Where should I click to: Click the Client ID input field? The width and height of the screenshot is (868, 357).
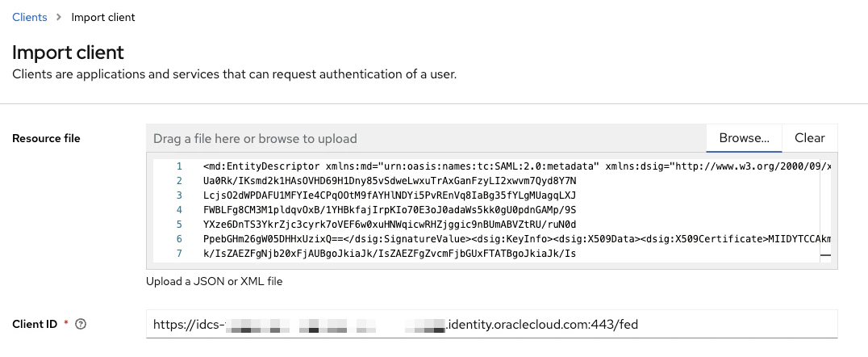click(x=492, y=325)
